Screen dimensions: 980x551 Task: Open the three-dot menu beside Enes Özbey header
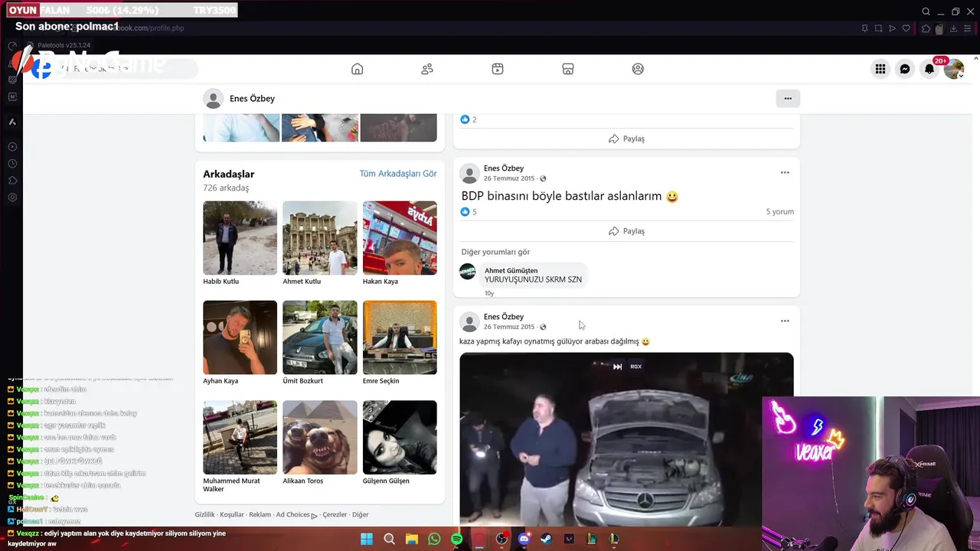[788, 98]
